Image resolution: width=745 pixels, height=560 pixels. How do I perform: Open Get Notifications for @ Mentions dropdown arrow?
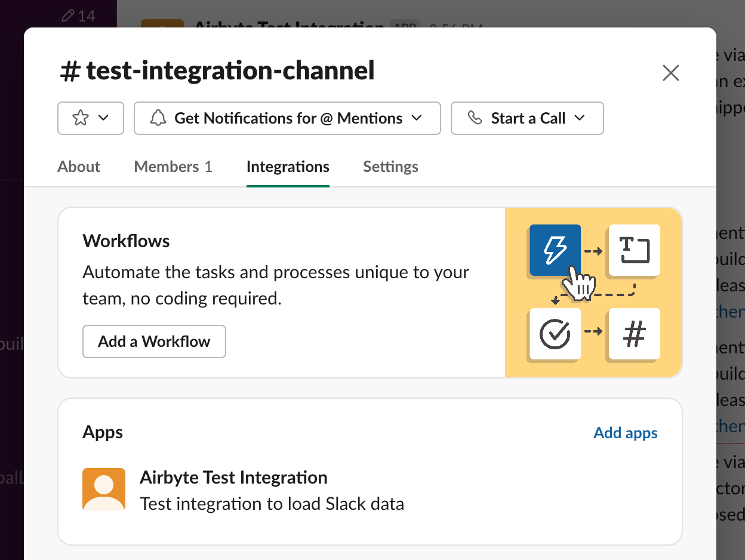(x=417, y=118)
